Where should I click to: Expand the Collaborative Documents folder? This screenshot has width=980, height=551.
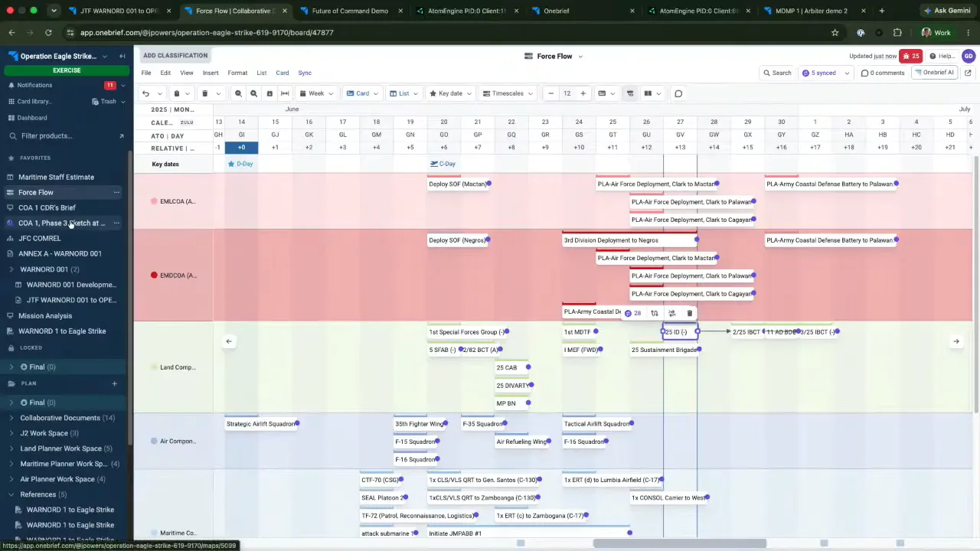pos(11,418)
